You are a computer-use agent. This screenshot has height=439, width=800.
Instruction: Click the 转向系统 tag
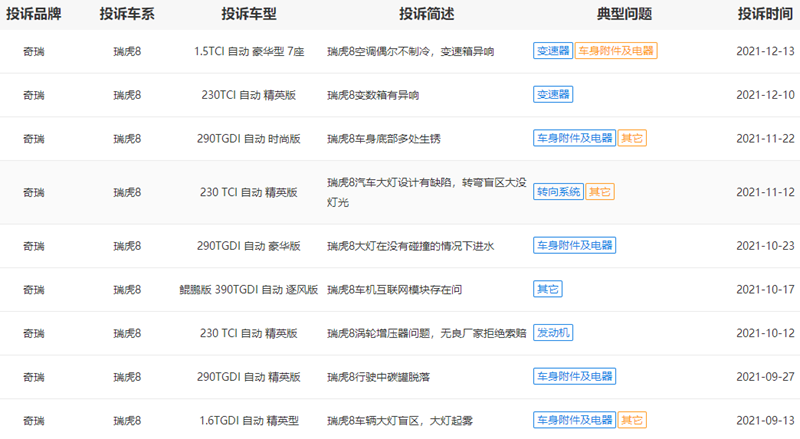tap(558, 192)
